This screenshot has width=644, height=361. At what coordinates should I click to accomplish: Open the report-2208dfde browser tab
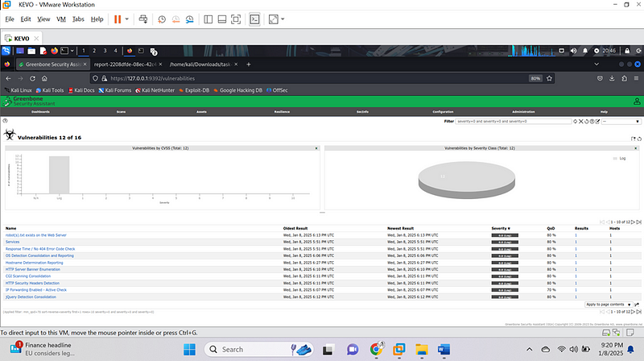coord(125,64)
